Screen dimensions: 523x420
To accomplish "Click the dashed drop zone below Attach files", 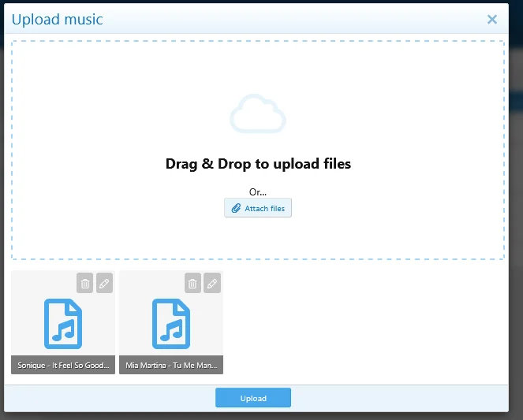I will [x=258, y=238].
